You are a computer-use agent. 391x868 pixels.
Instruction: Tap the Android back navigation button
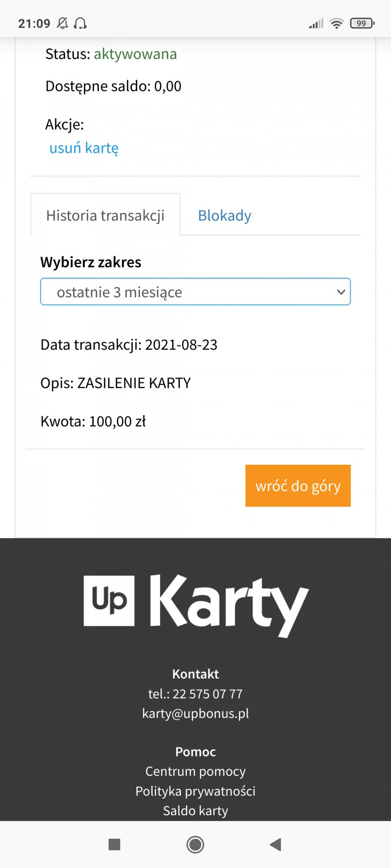pos(276,845)
